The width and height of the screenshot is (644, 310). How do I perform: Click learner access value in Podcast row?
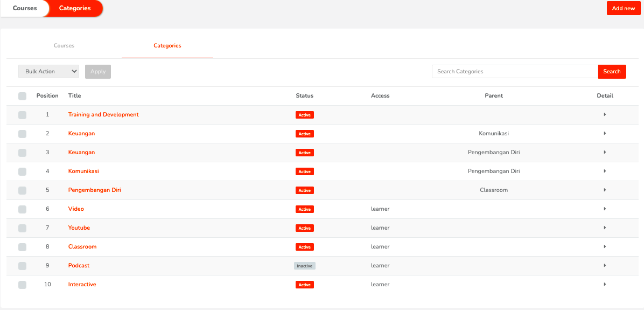coord(380,266)
